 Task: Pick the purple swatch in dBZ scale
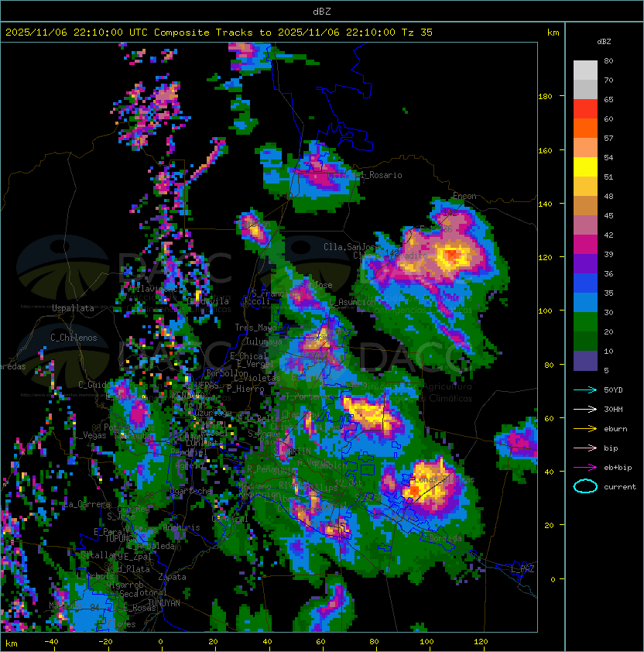585,264
